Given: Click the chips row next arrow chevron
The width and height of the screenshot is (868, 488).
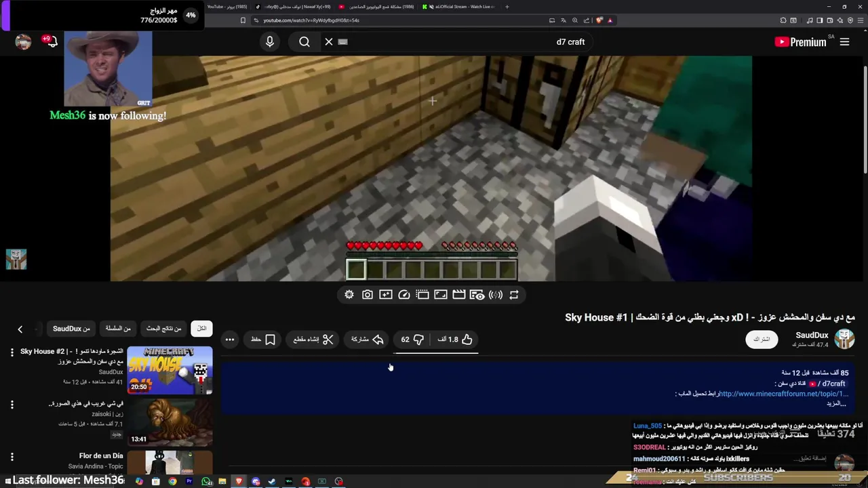Looking at the screenshot, I should (20, 329).
